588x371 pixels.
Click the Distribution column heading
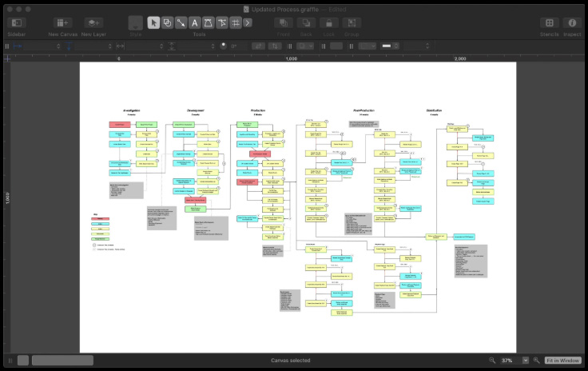434,110
